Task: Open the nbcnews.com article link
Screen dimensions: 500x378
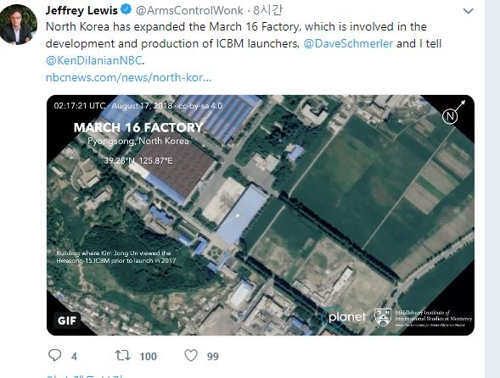Action: pos(128,77)
